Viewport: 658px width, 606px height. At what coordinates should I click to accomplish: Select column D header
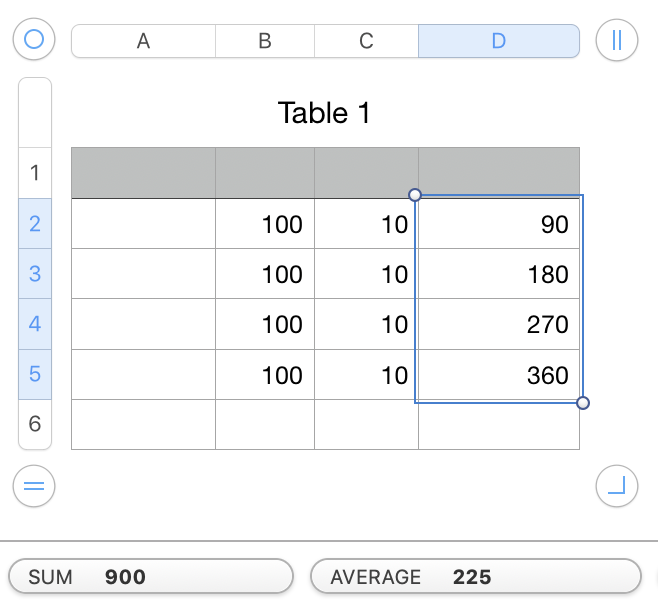(x=498, y=41)
